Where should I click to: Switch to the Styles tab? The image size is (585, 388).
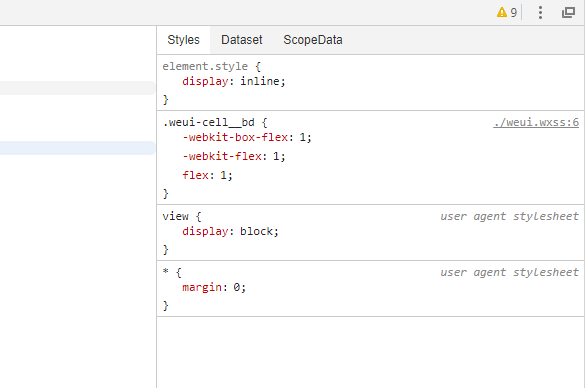[x=184, y=40]
